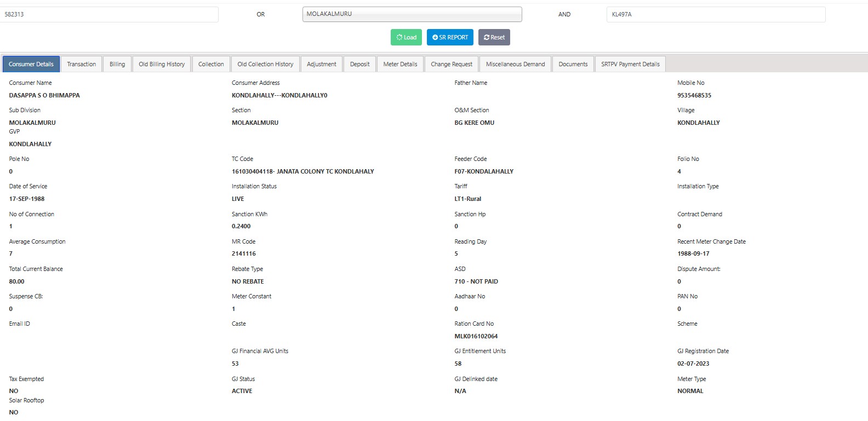868x421 pixels.
Task: Focus the KL497A input field
Action: click(716, 14)
